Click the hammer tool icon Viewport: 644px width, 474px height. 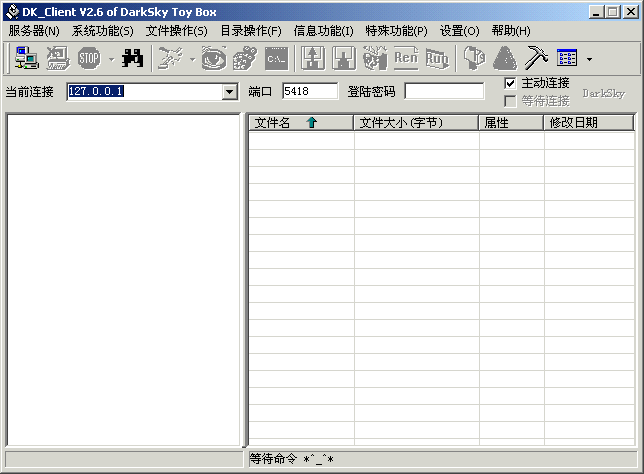(536, 58)
